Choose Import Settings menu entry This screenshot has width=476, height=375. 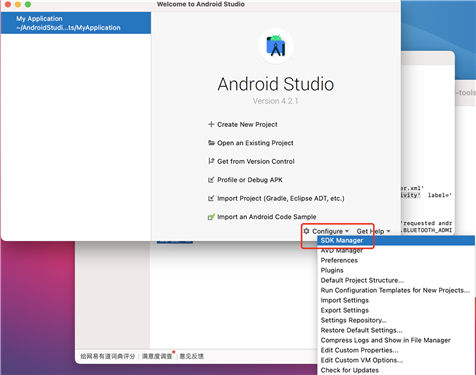pyautogui.click(x=396, y=300)
